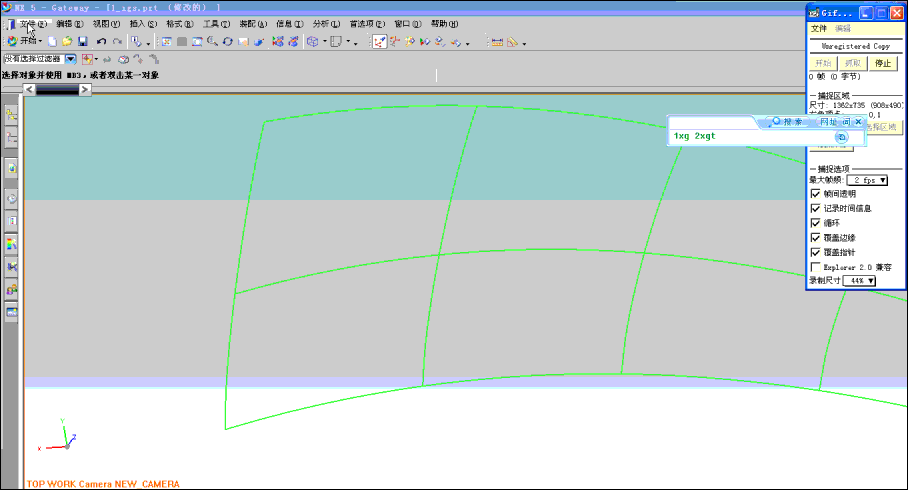908x490 pixels.
Task: Toggle the 记录时间信息 checkbox
Action: 815,208
